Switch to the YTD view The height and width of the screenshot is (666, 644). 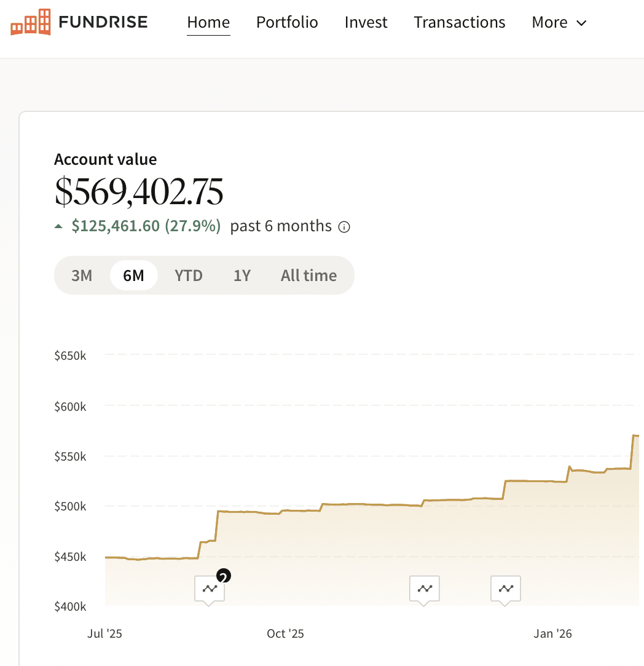point(189,276)
